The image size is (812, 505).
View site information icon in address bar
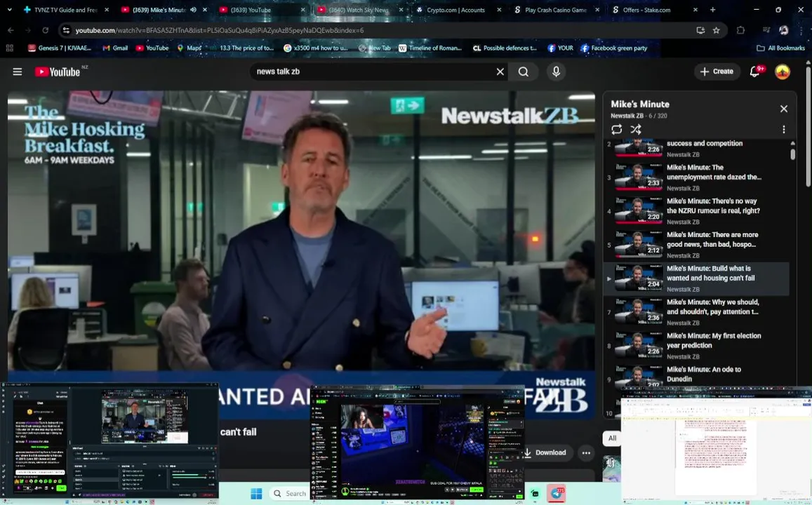[66, 31]
